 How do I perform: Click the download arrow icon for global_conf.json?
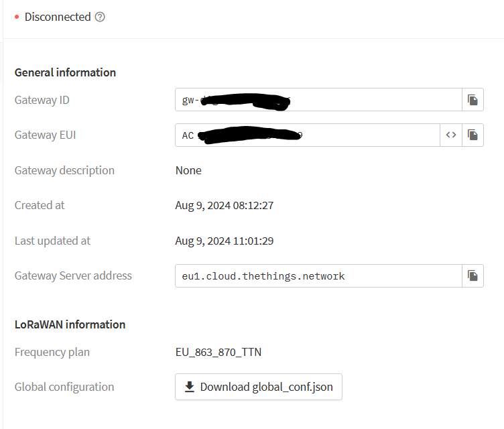[x=190, y=387]
